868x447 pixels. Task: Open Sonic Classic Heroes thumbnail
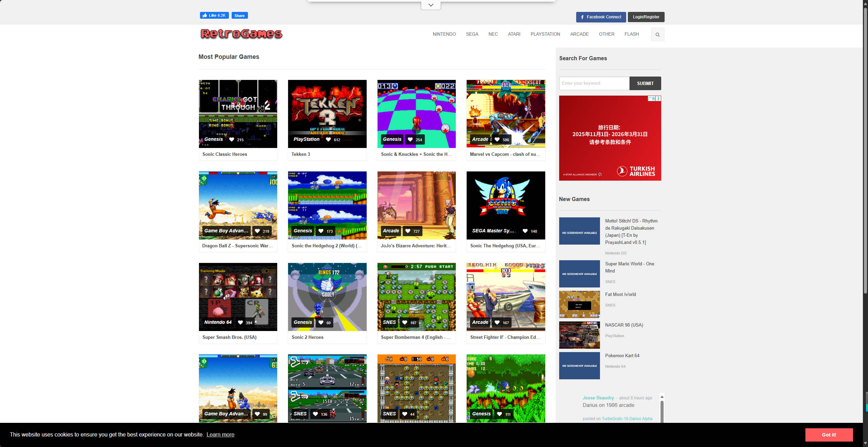coord(238,114)
